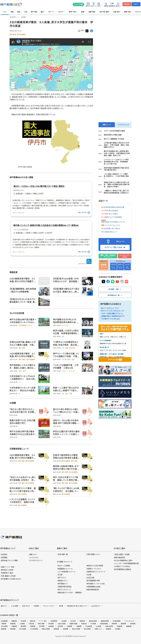Expand the 経済 nav dropdown
Image resolution: width=141 pixels, height=644 pixels.
43,12
